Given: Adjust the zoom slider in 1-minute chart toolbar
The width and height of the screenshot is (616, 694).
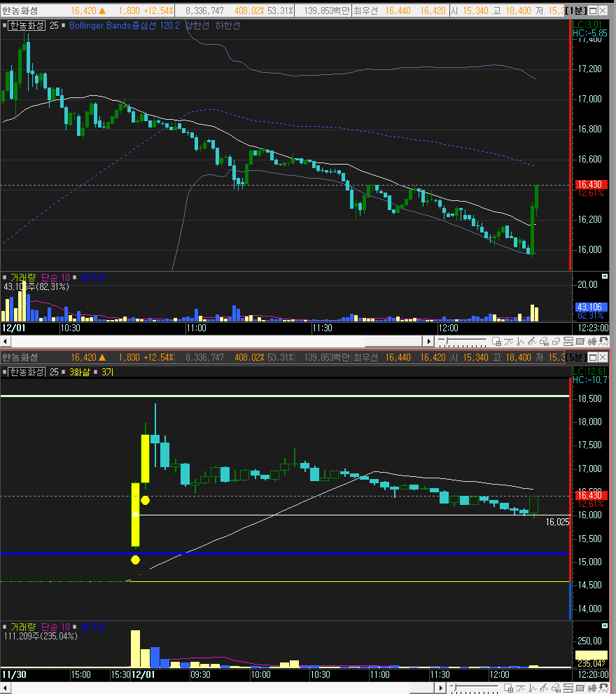Looking at the screenshot, I should pyautogui.click(x=447, y=341).
